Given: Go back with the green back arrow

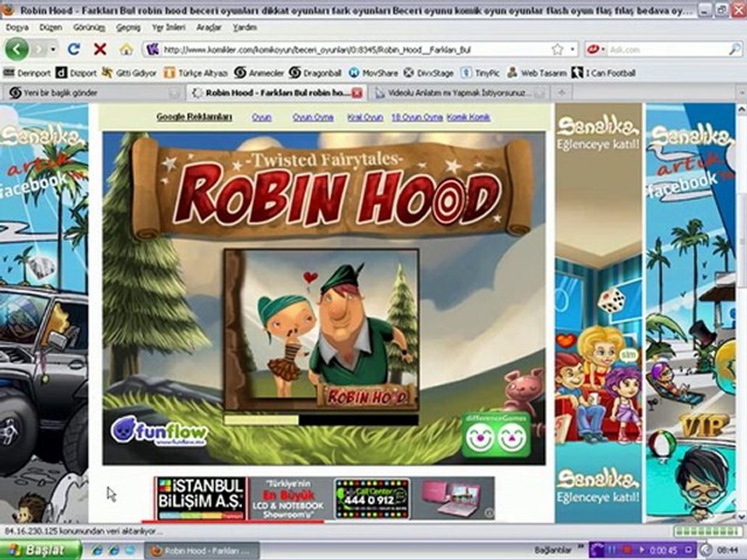Looking at the screenshot, I should tap(16, 49).
